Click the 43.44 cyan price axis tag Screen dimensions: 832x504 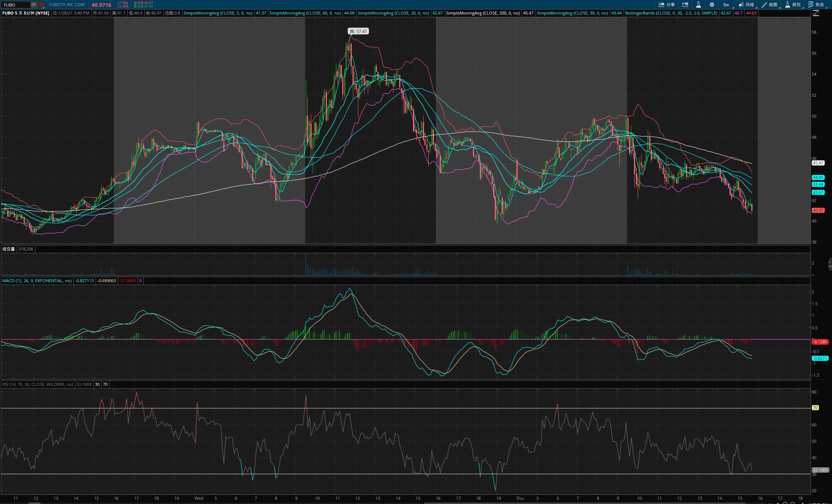coord(818,184)
